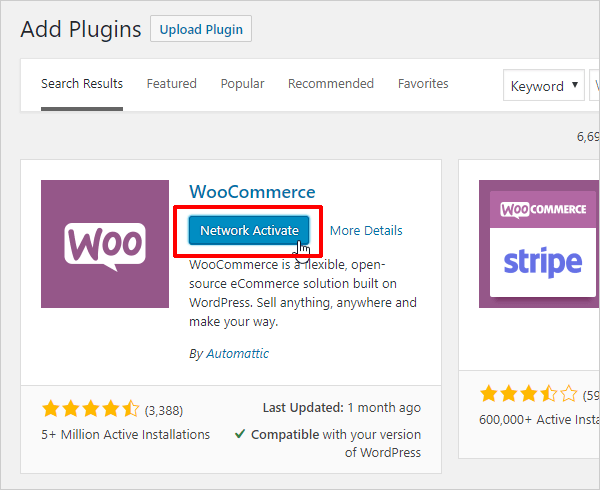Click the 'Last Updated: 1 month ago' text
The width and height of the screenshot is (600, 490).
(x=342, y=408)
